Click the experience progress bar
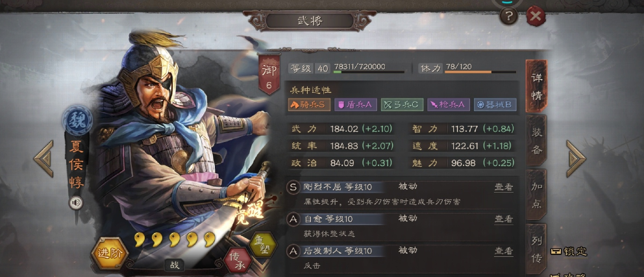This screenshot has height=277, width=644. pos(369,72)
